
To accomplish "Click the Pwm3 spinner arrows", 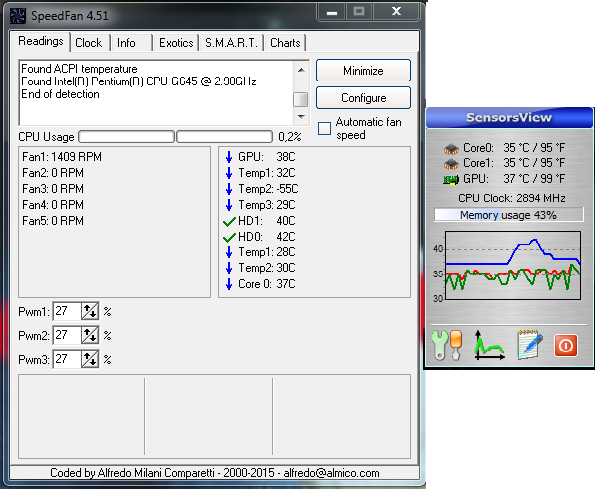I will point(90,359).
